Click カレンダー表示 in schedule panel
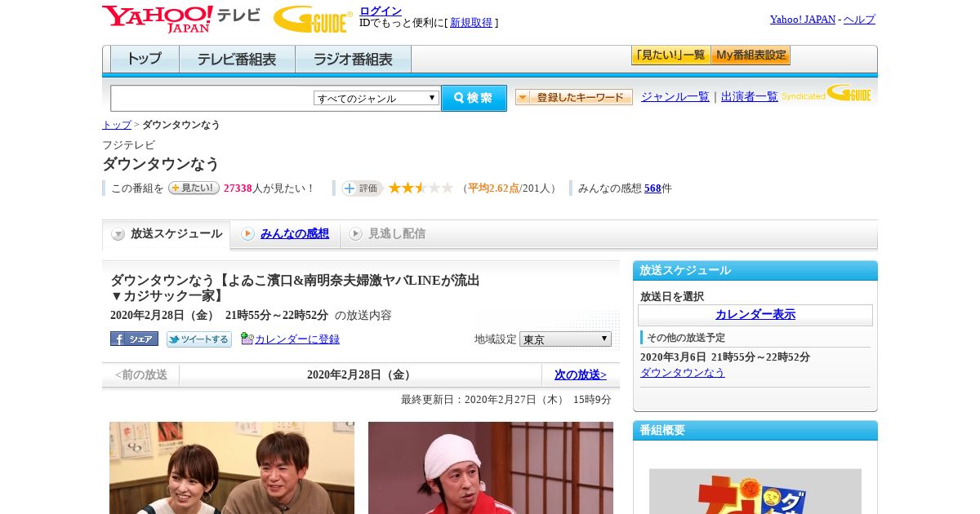 click(755, 315)
